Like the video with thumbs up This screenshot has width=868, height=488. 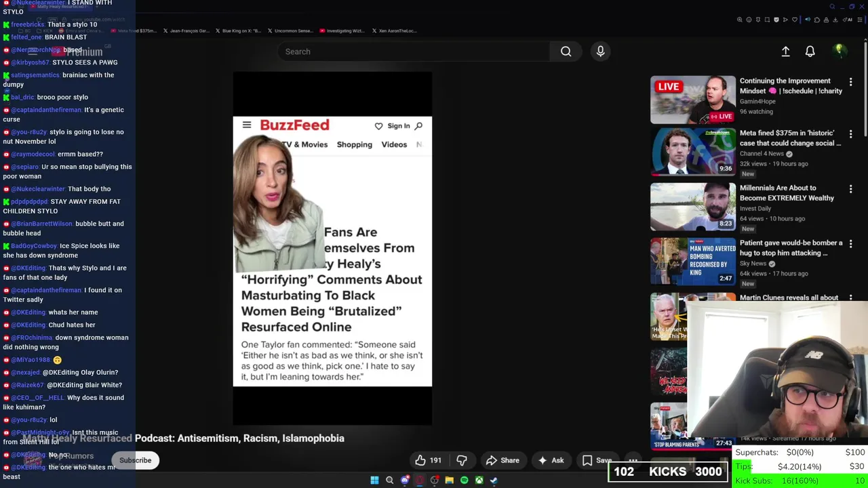pos(429,460)
